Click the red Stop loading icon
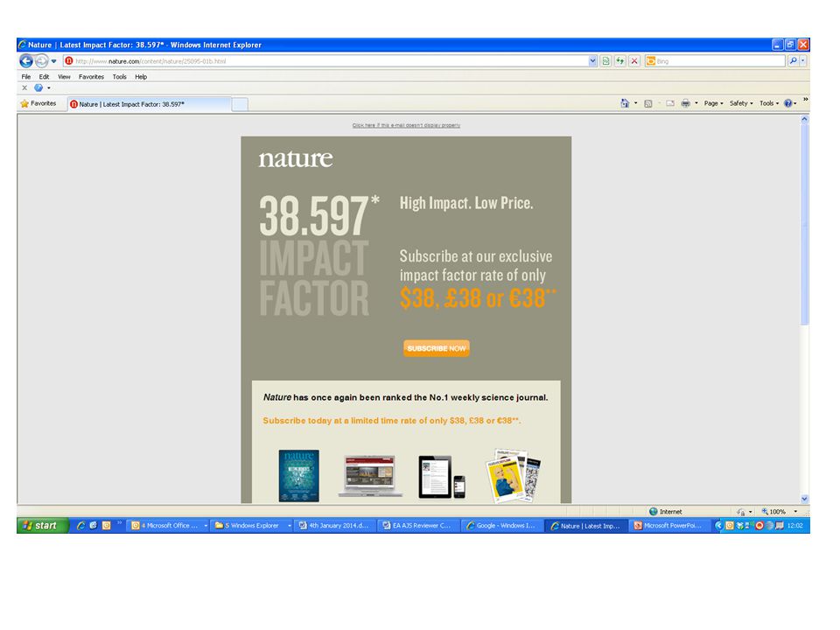840x630 pixels. [634, 61]
